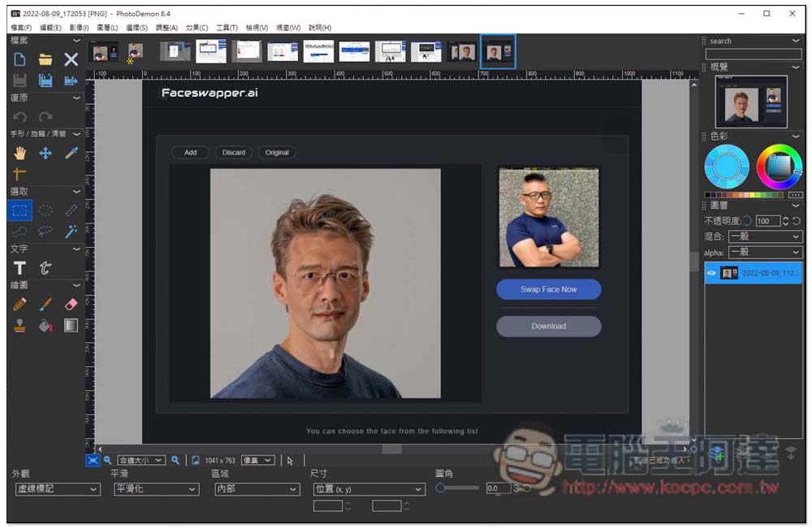
Task: Collapse the 選取 tool section
Action: (x=76, y=191)
